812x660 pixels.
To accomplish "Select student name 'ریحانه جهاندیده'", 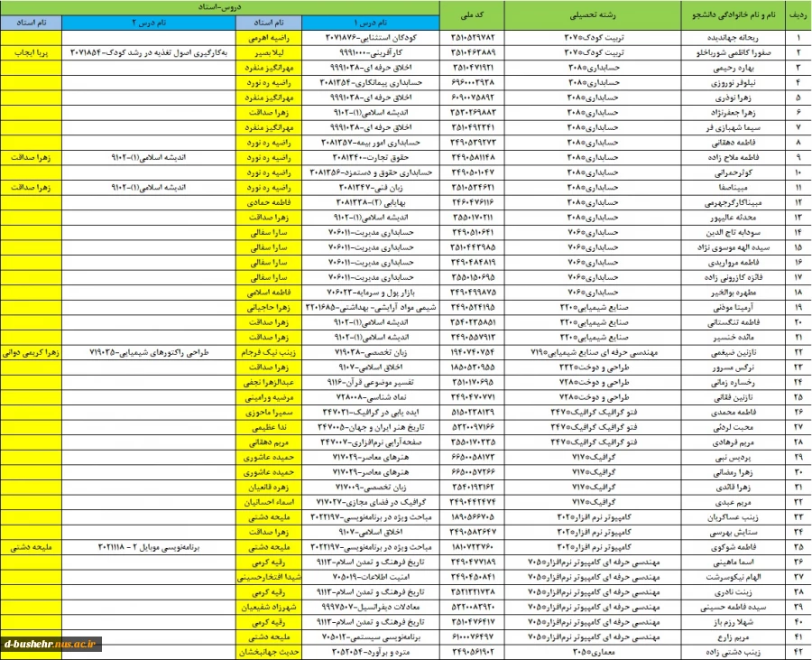I will (x=733, y=38).
